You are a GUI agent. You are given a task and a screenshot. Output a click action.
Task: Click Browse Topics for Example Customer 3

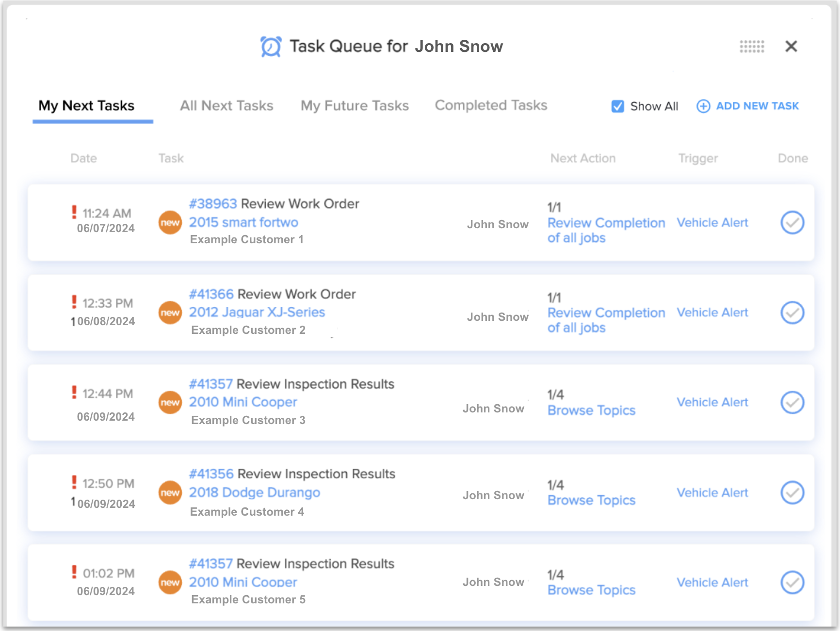coord(591,410)
